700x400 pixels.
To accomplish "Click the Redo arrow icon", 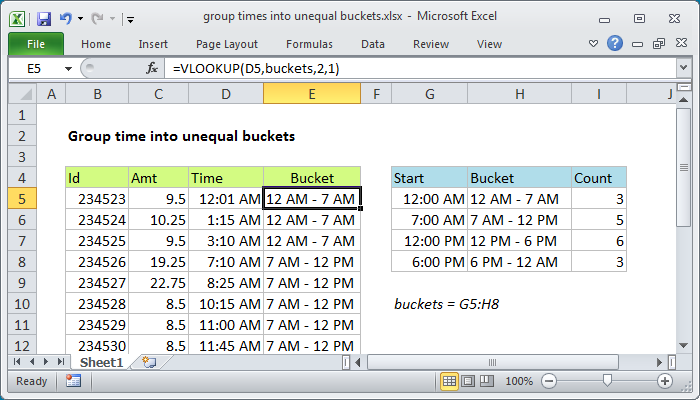I will tap(97, 18).
